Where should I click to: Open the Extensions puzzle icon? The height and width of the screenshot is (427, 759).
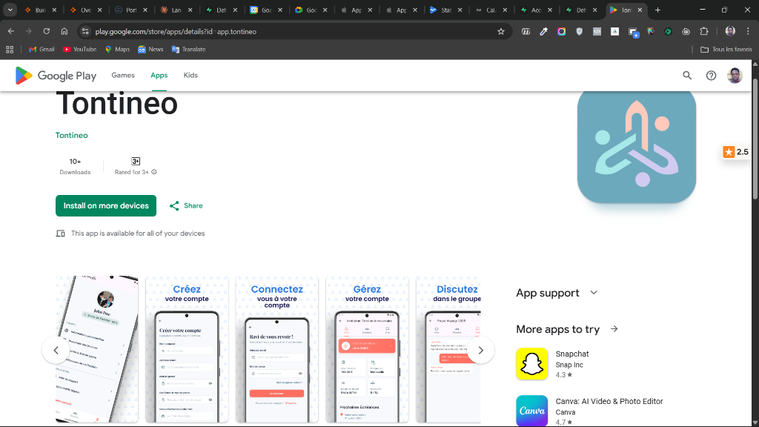click(x=704, y=31)
